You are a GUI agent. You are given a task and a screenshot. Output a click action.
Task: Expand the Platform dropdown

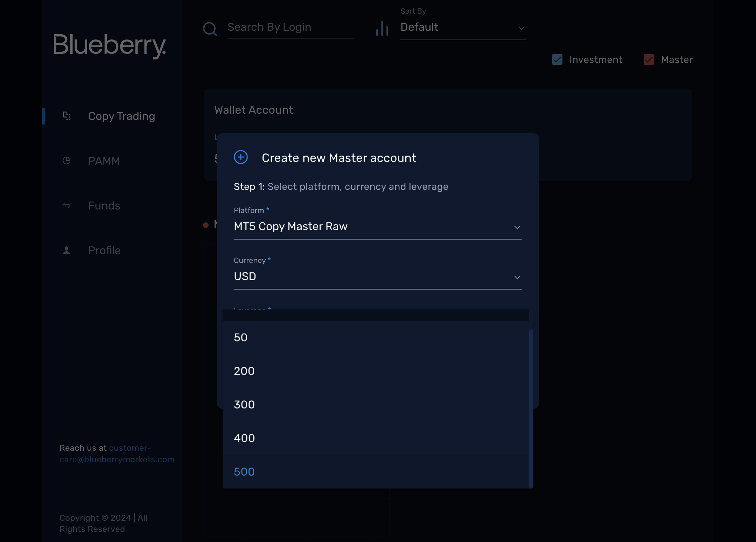pyautogui.click(x=378, y=227)
